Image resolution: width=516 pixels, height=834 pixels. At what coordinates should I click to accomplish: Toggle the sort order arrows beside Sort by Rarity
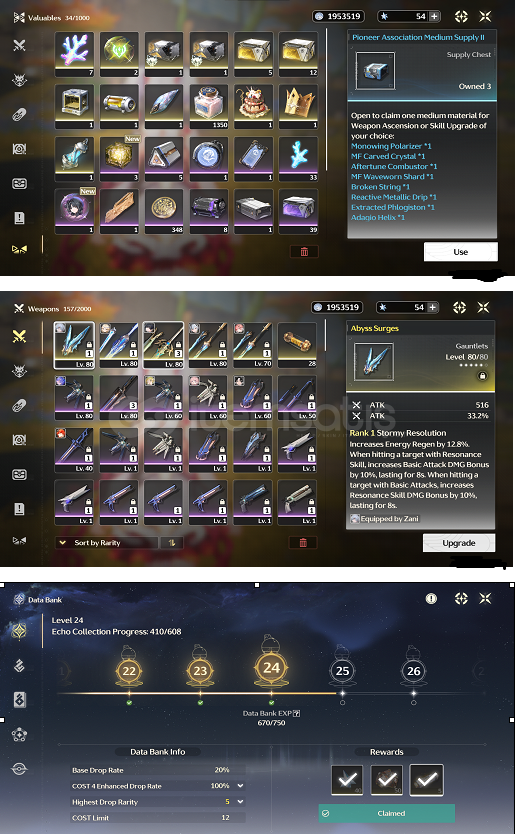[172, 543]
